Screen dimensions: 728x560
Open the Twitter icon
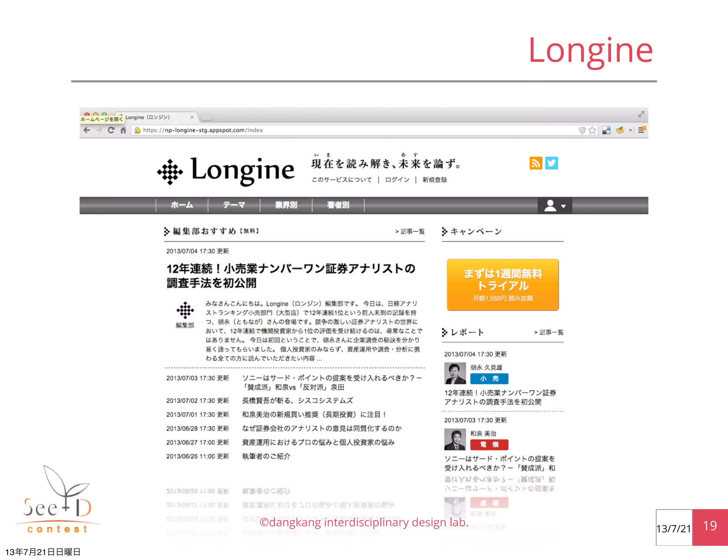[551, 163]
